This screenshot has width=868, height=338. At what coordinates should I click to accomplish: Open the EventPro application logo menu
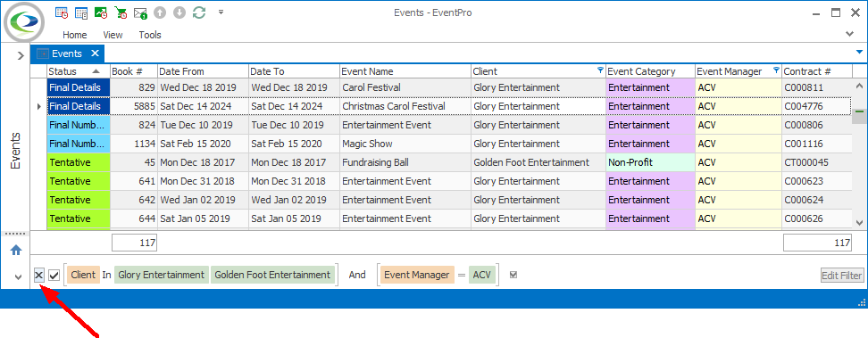(24, 21)
